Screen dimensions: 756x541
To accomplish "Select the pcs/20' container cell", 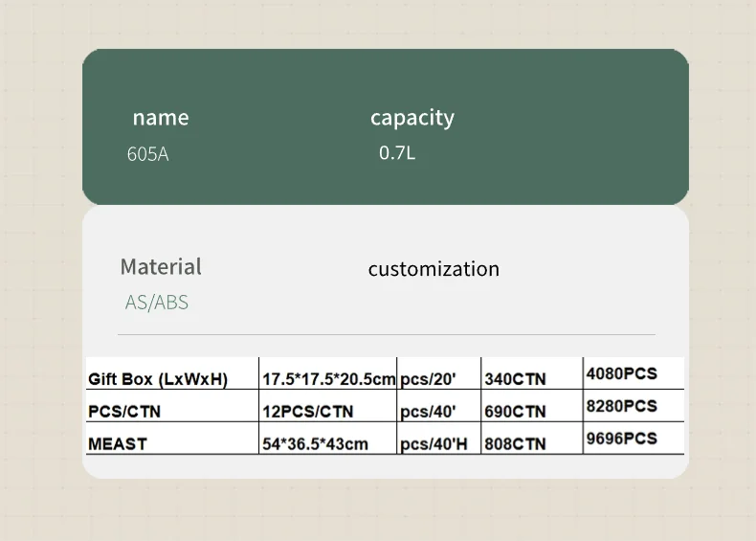I will point(429,379).
